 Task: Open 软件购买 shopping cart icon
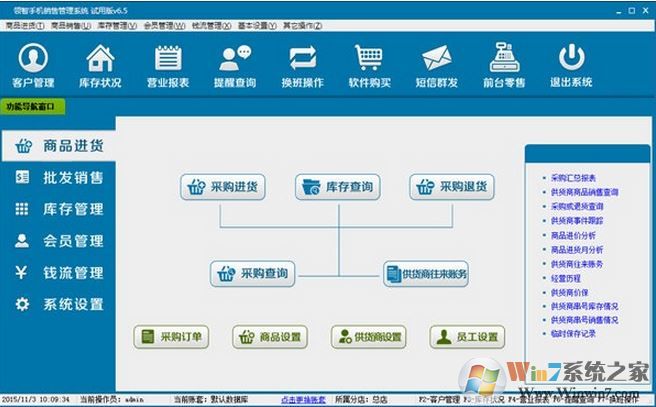pos(369,65)
